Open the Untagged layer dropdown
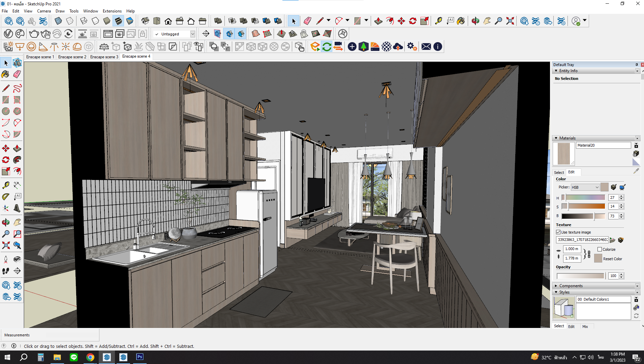This screenshot has height=364, width=644. [x=192, y=34]
